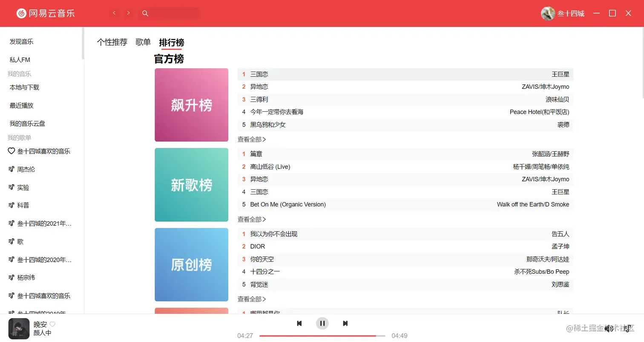Screen dimensions: 644x342
Task: Go back with the left arrow
Action: [x=114, y=13]
